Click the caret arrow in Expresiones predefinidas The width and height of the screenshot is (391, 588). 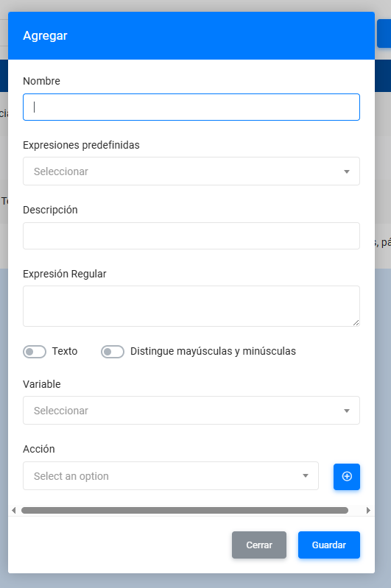click(x=347, y=171)
